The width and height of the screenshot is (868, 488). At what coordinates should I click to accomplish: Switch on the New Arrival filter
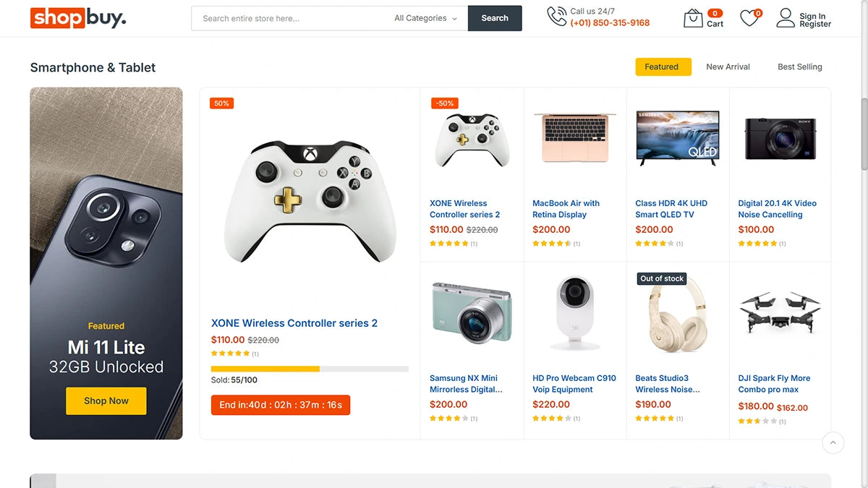click(728, 67)
